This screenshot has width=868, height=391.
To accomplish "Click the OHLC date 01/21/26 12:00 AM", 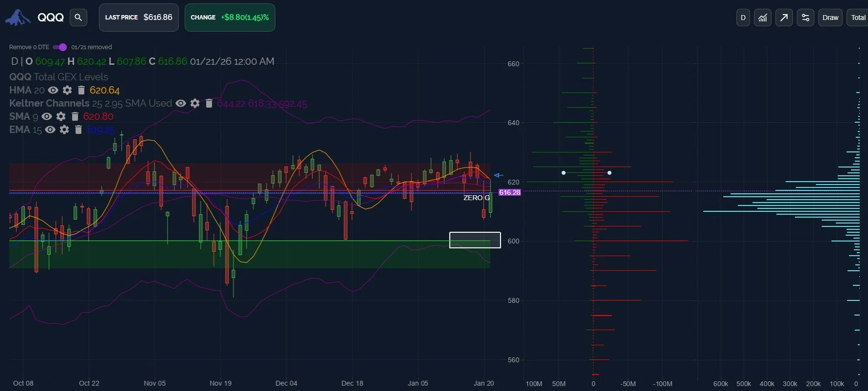I will 232,61.
